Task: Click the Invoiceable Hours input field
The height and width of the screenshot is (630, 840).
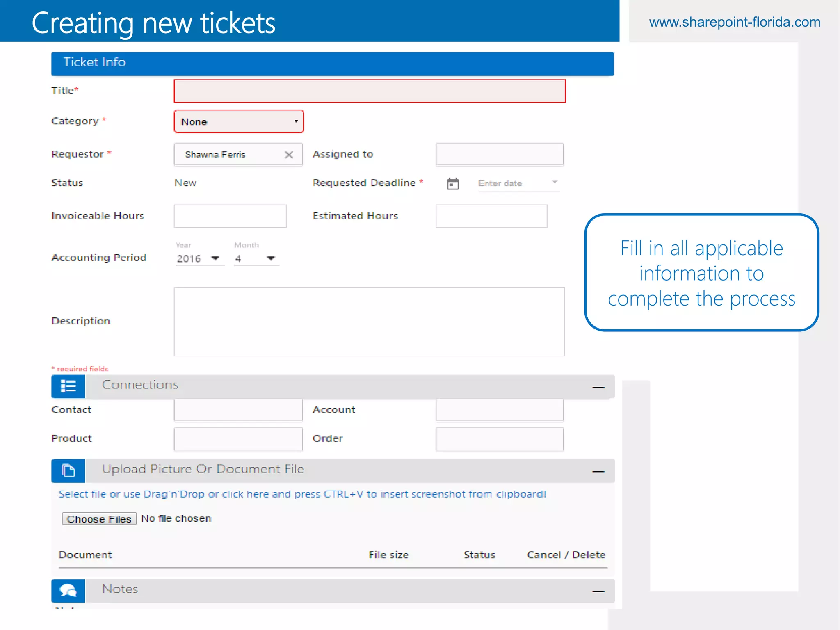Action: (230, 216)
